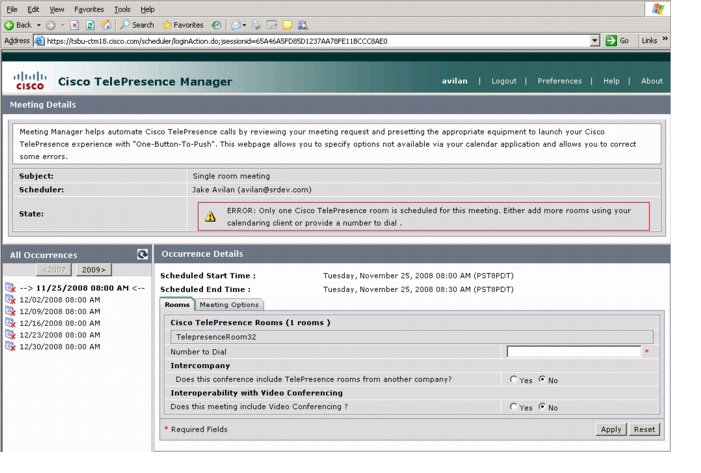Open the Preferences link
The height and width of the screenshot is (473, 701).
[559, 81]
